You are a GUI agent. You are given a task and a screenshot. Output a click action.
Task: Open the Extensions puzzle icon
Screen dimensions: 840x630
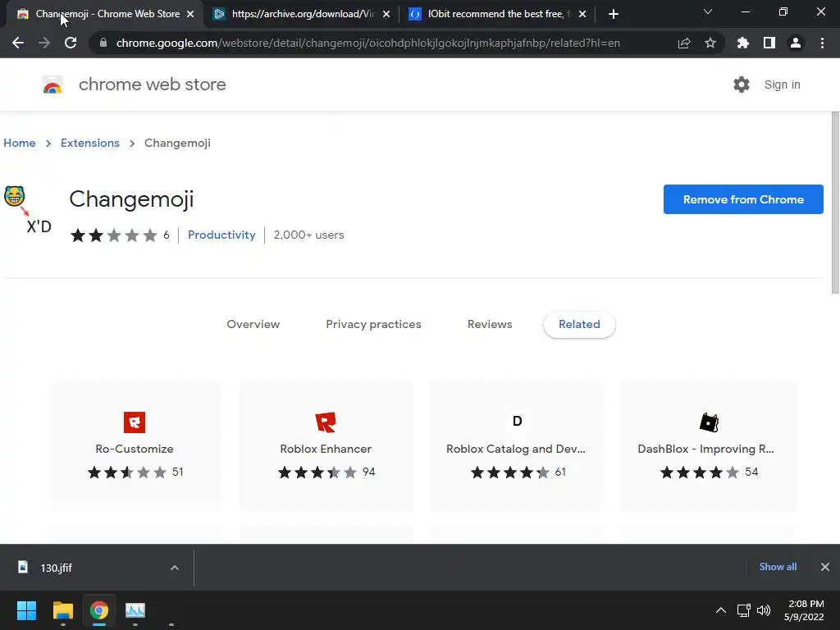tap(742, 43)
